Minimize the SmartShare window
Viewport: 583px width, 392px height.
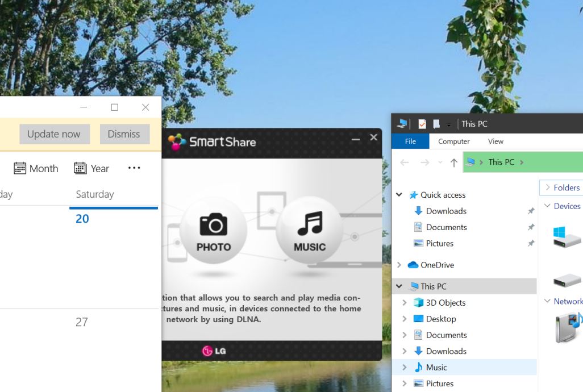[356, 139]
